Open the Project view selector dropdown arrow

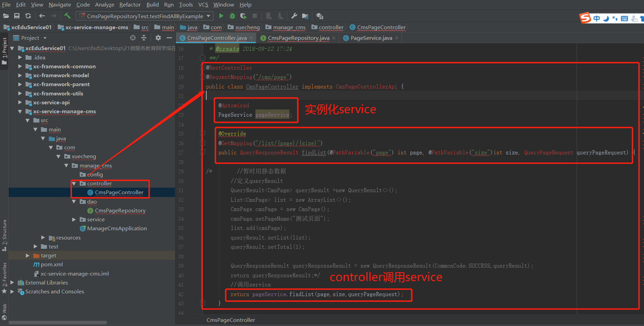45,38
